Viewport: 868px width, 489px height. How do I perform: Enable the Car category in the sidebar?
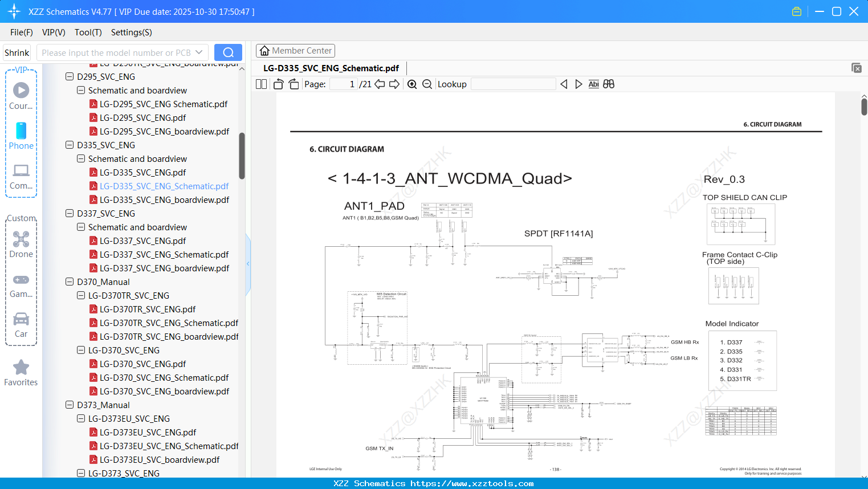(x=21, y=325)
